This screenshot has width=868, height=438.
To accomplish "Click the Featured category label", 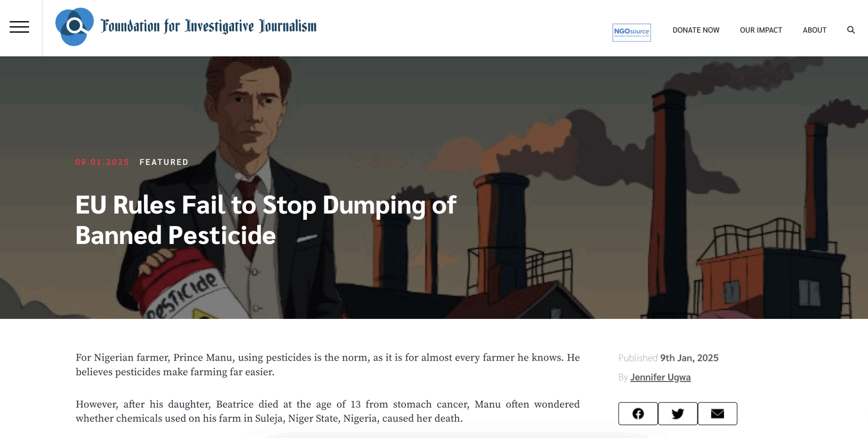I will 164,162.
